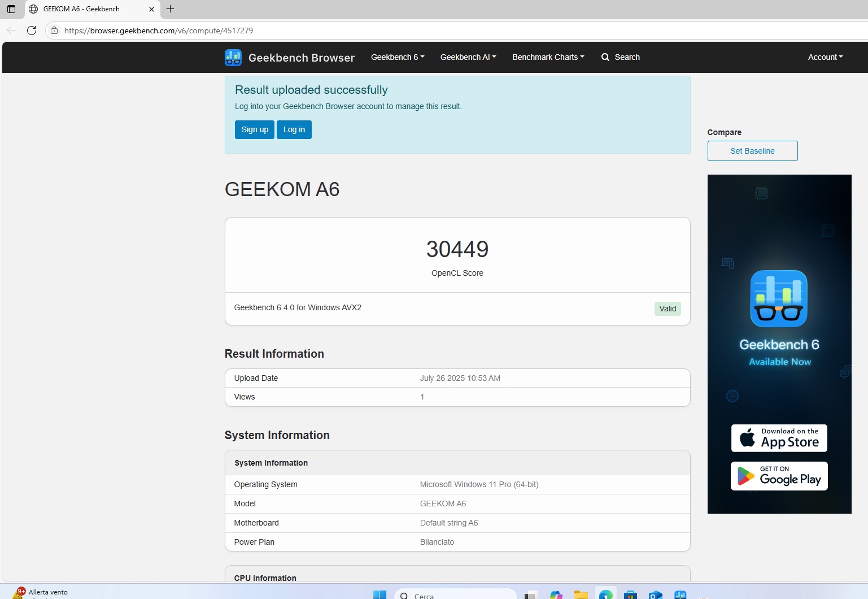Click the CPU Information section header
The height and width of the screenshot is (599, 868).
(x=265, y=578)
